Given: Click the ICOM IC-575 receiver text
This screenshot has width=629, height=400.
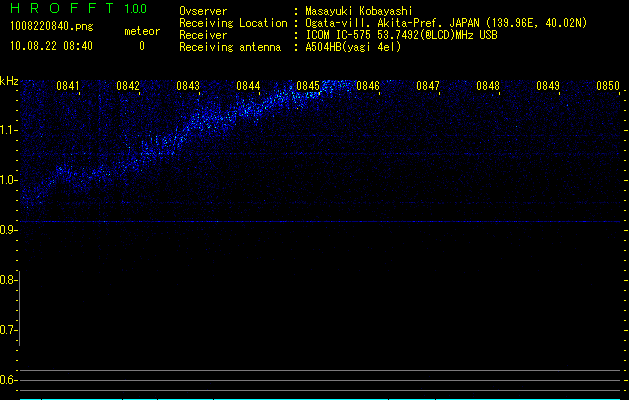Looking at the screenshot, I should (401, 35).
